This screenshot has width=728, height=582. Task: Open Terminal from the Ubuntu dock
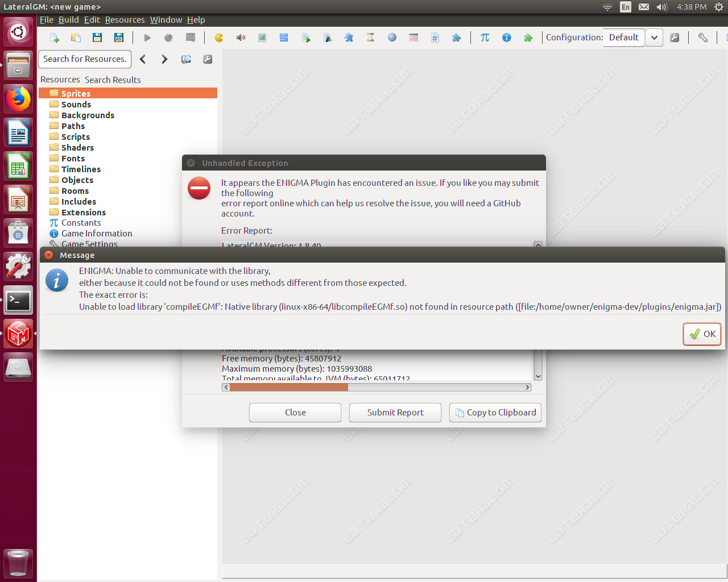(18, 301)
